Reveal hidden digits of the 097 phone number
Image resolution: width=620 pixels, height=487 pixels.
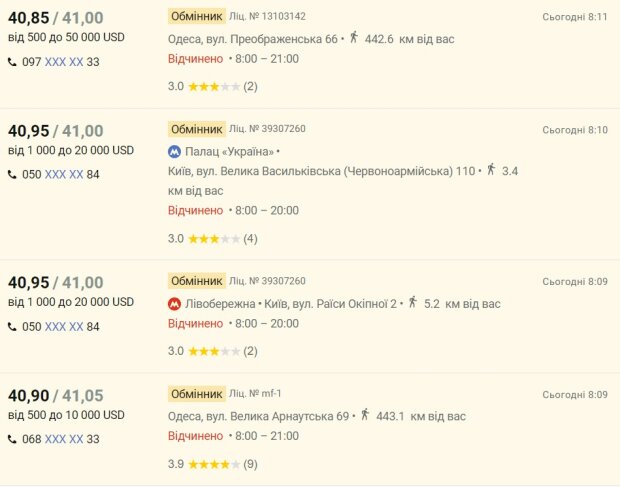click(x=64, y=62)
